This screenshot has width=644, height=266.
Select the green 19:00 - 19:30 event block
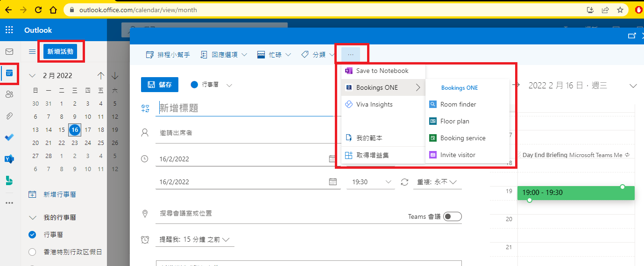click(x=575, y=193)
